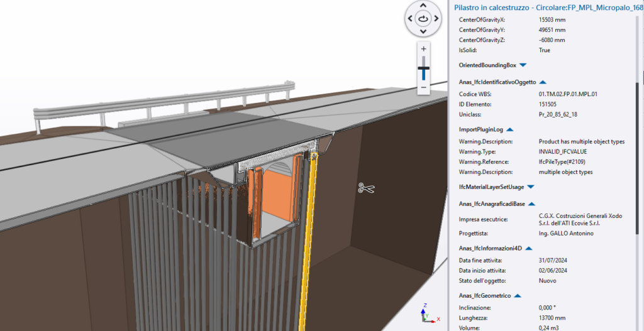Collapse the Anas_IfcIdentificativoOggetto section
This screenshot has width=644, height=331.
(543, 82)
